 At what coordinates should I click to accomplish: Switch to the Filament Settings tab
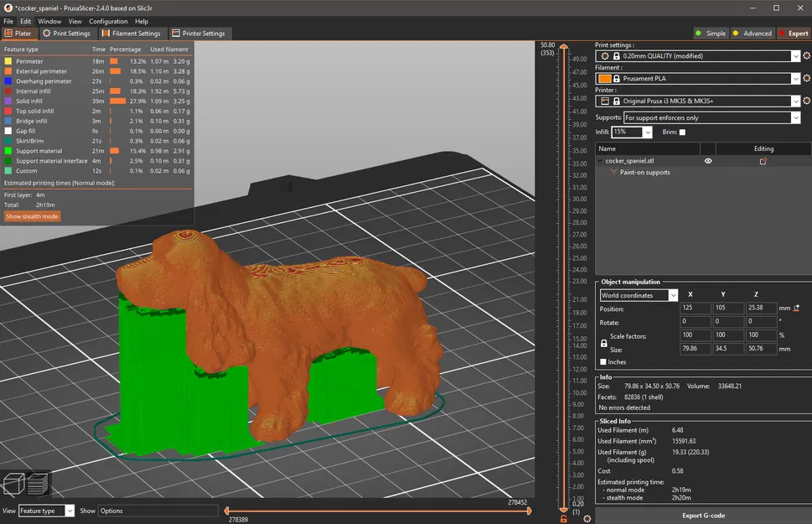coord(132,34)
